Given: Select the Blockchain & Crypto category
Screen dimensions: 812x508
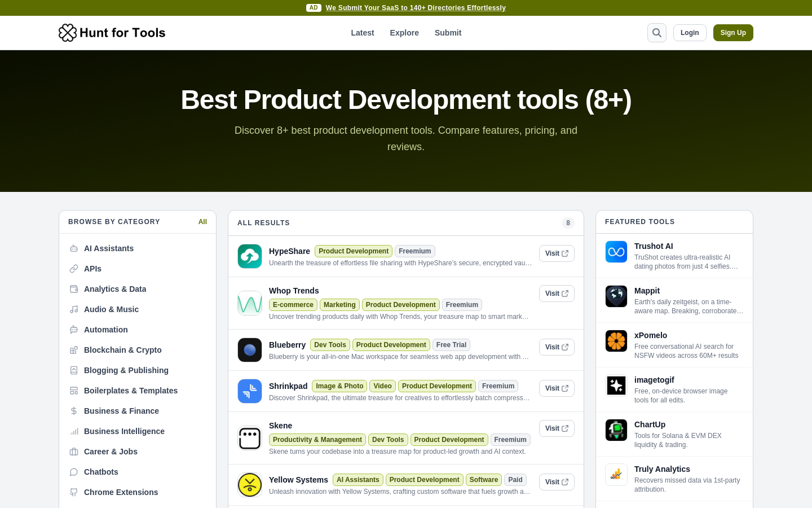Looking at the screenshot, I should click(x=138, y=350).
